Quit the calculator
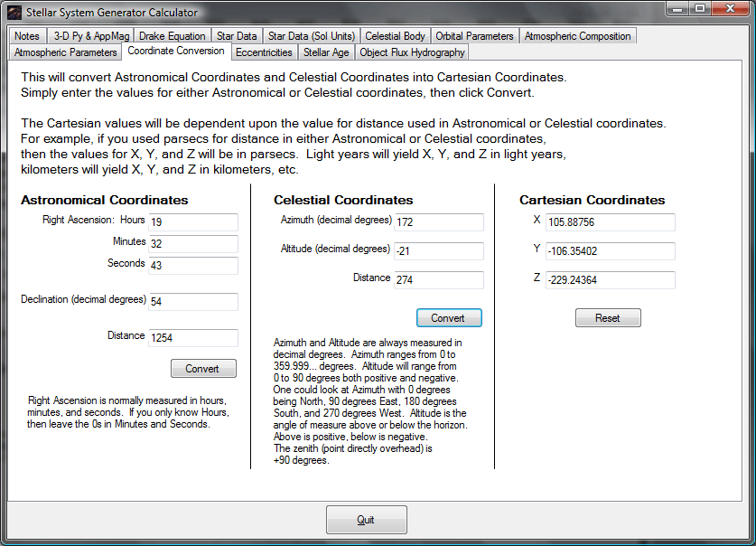The image size is (756, 546). pyautogui.click(x=367, y=520)
